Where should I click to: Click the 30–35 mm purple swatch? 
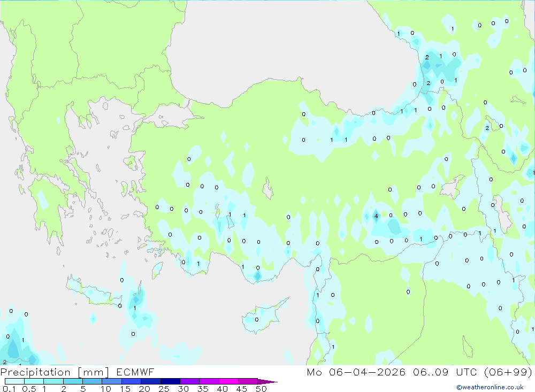[x=190, y=381]
